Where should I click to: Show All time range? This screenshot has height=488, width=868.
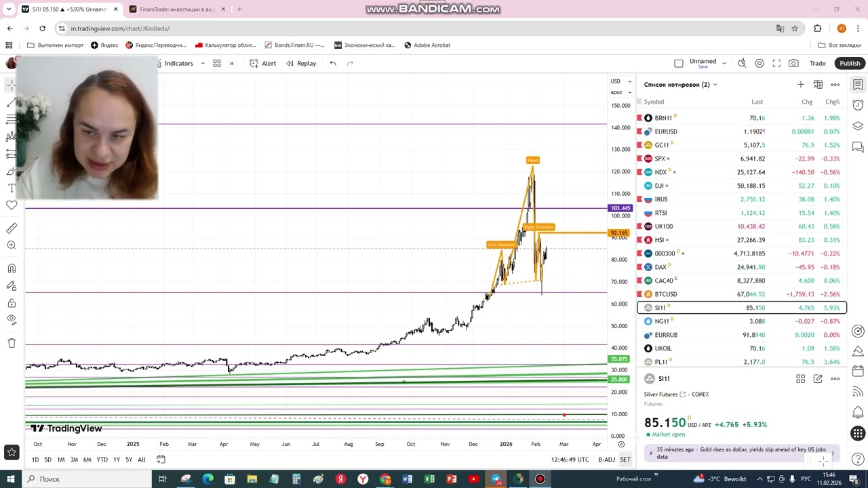click(141, 460)
